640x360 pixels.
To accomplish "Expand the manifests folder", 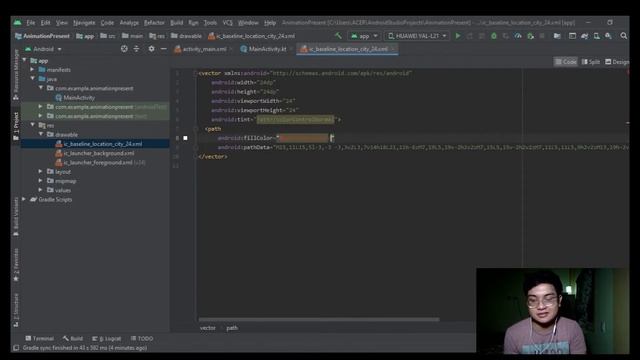I will (32, 70).
